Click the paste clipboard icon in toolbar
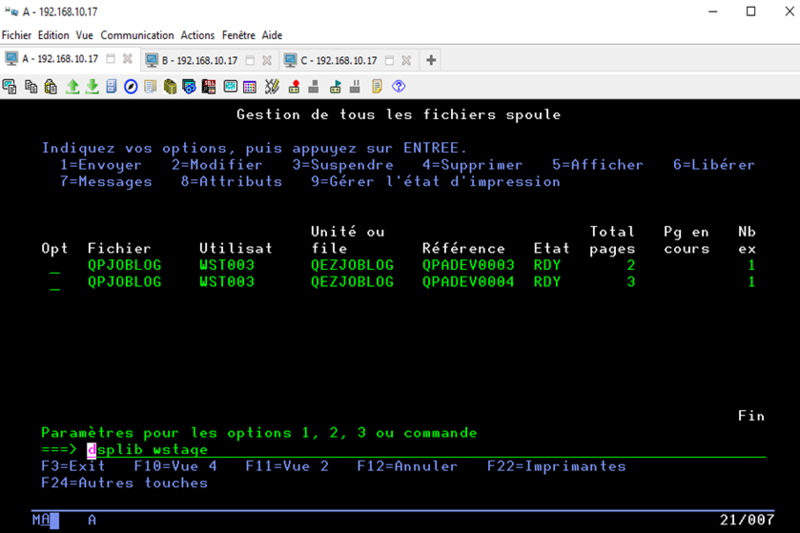This screenshot has width=800, height=533. tap(50, 86)
